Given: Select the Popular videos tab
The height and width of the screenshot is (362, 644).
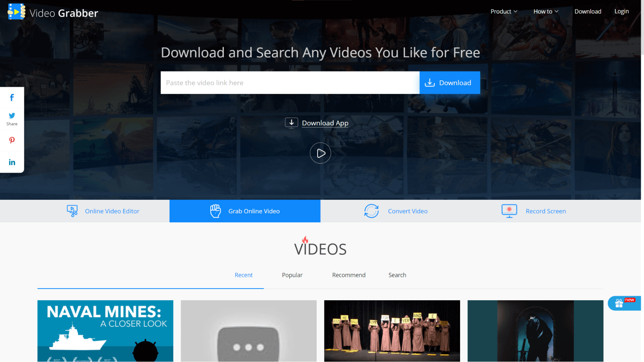Looking at the screenshot, I should point(292,275).
